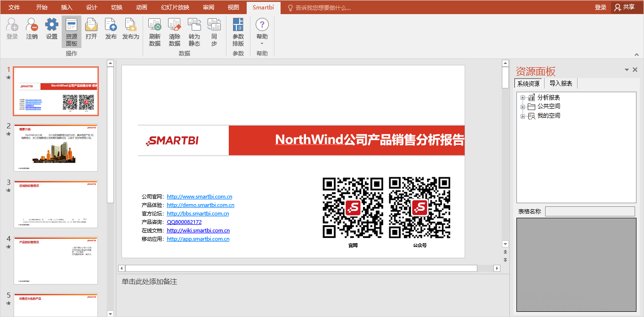
Task: Click the QQ800082172 link
Action: pyautogui.click(x=185, y=222)
